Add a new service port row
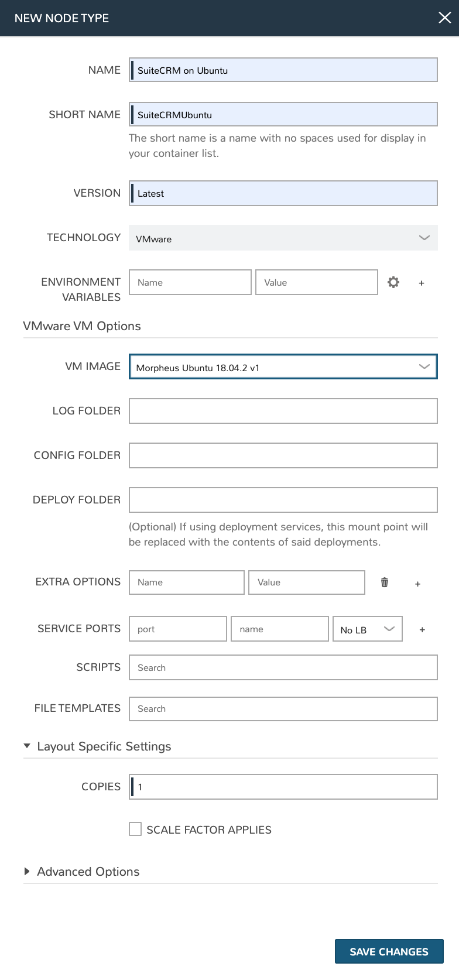The image size is (459, 980). (422, 630)
